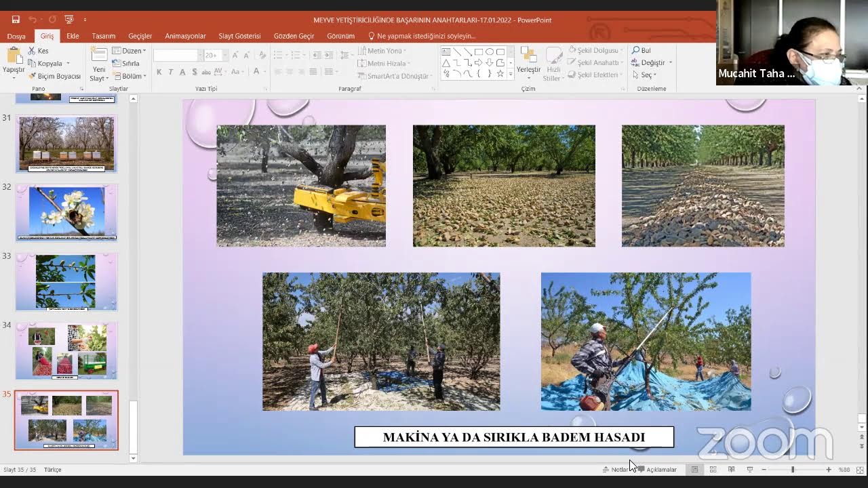Image resolution: width=868 pixels, height=488 pixels.
Task: Switch to the Tasarım tab
Action: pos(104,36)
